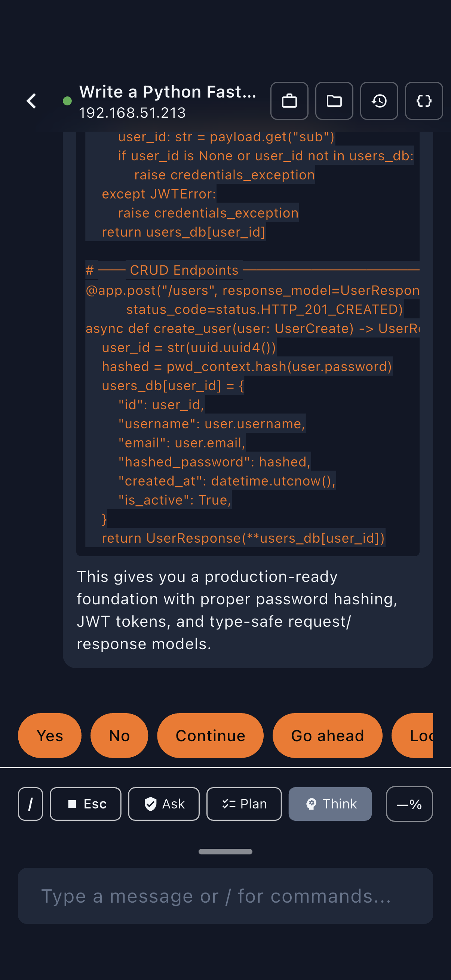Tap the Yes quick reply button
Viewport: 451px width, 980px height.
click(x=50, y=736)
